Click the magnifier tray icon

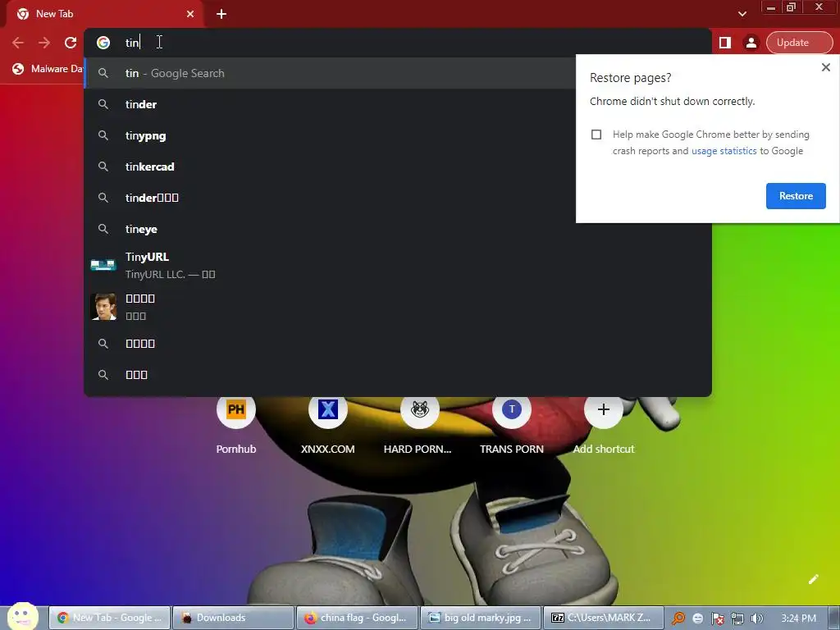(678, 619)
